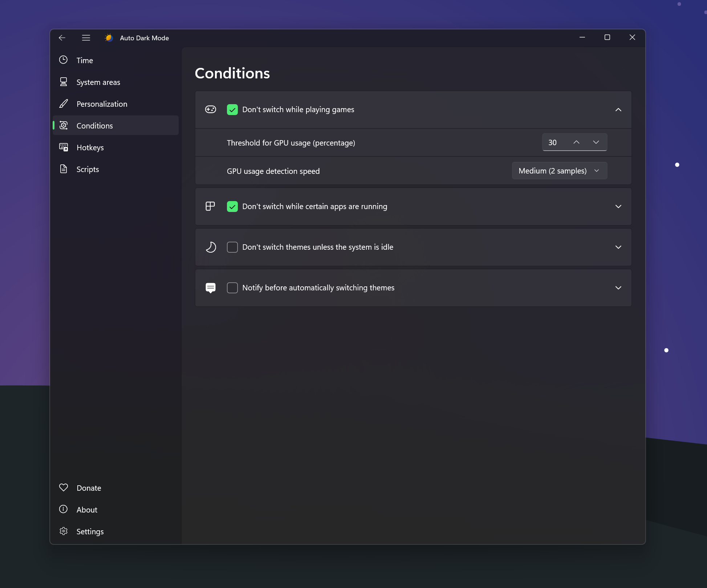
Task: Uncheck Don't switch while playing games
Action: [232, 110]
